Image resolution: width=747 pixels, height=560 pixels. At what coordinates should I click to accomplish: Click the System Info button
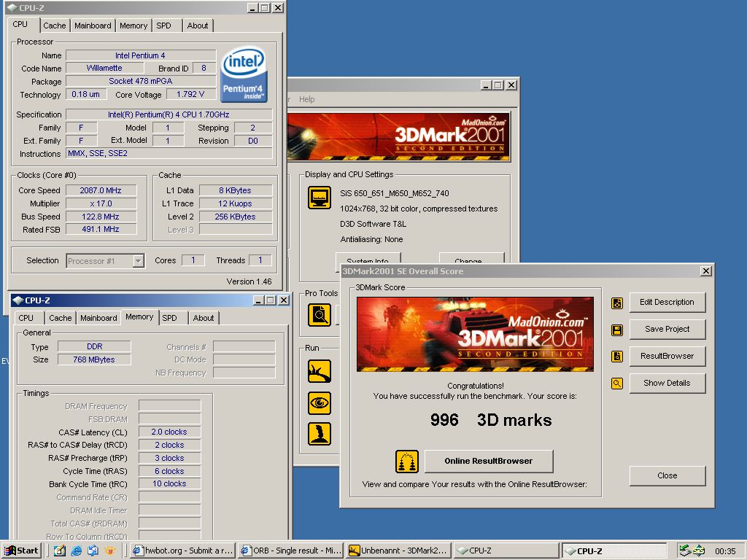pyautogui.click(x=368, y=259)
